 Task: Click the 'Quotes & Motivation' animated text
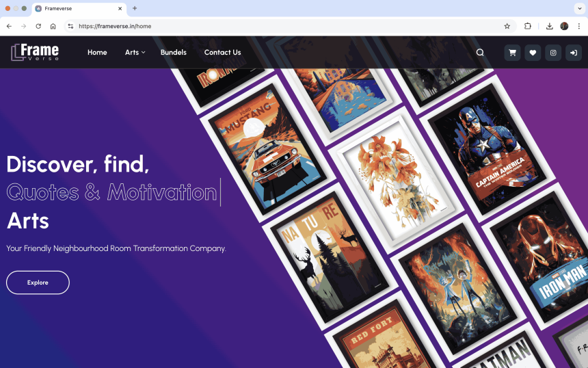click(x=111, y=192)
